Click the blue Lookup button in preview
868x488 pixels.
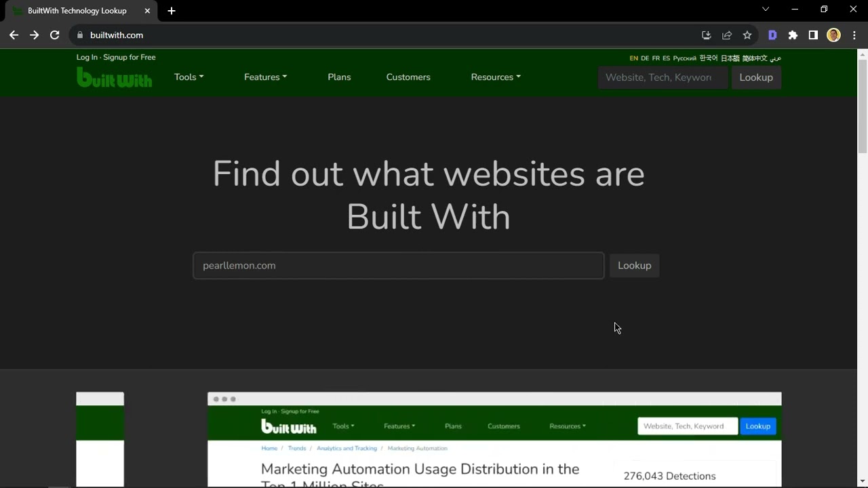[x=758, y=426]
